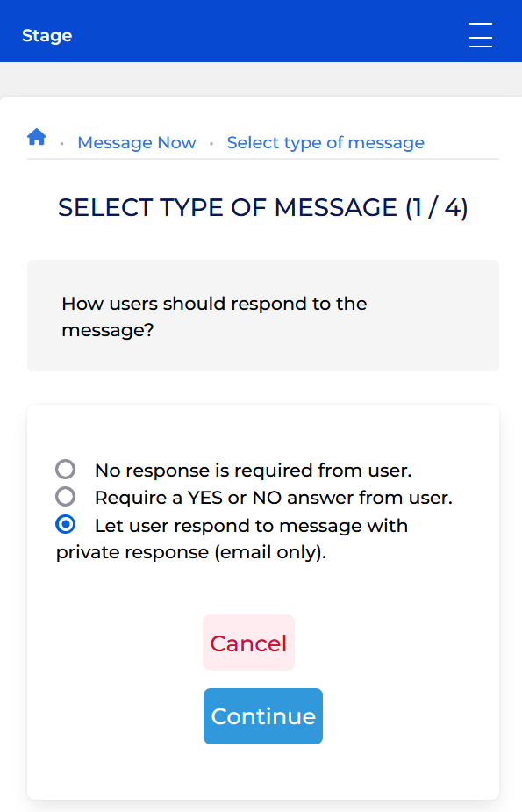This screenshot has height=812, width=522.
Task: Click the word 'message?' in the grey info box
Action: pos(108,330)
